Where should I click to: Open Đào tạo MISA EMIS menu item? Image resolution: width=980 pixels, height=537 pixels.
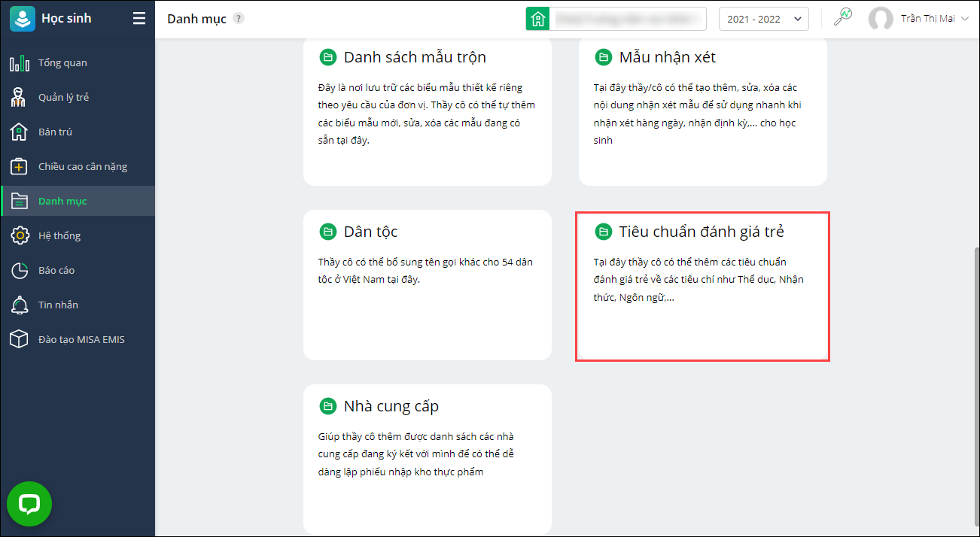point(78,339)
